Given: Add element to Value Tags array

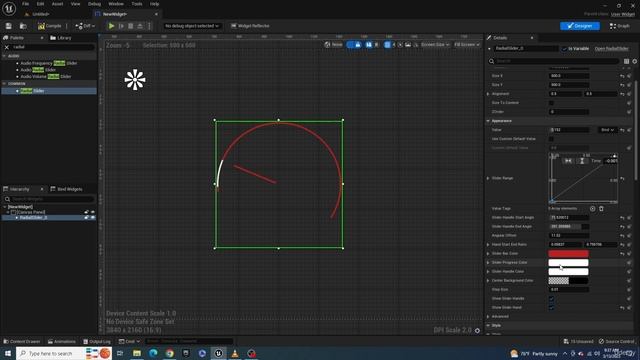Looking at the screenshot, I should pos(592,209).
